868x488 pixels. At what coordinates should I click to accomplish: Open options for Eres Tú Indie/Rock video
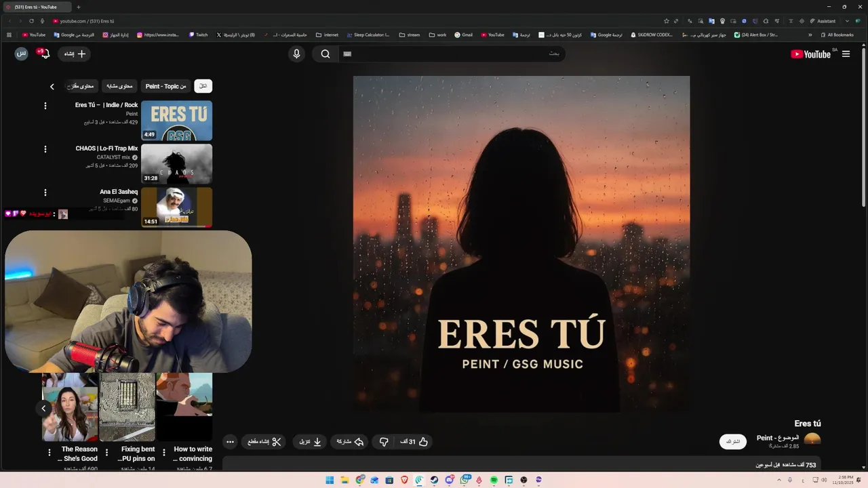(x=45, y=106)
